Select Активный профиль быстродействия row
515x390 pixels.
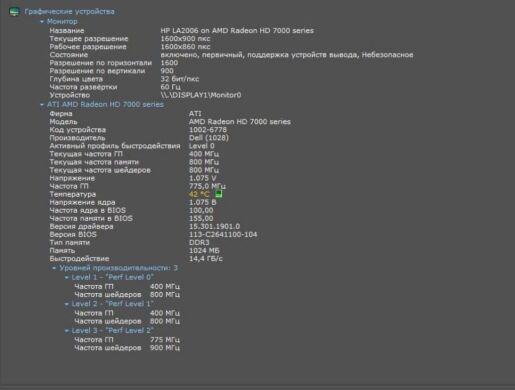tap(132, 146)
